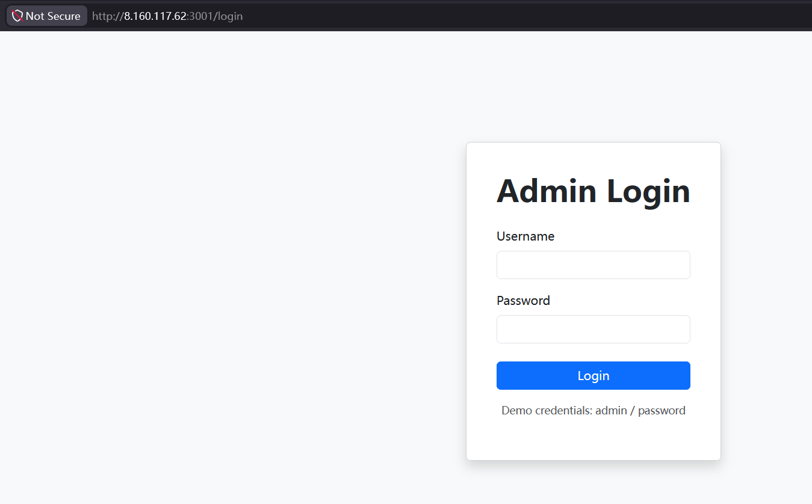This screenshot has height=504, width=812.
Task: Click the Password label
Action: [523, 301]
